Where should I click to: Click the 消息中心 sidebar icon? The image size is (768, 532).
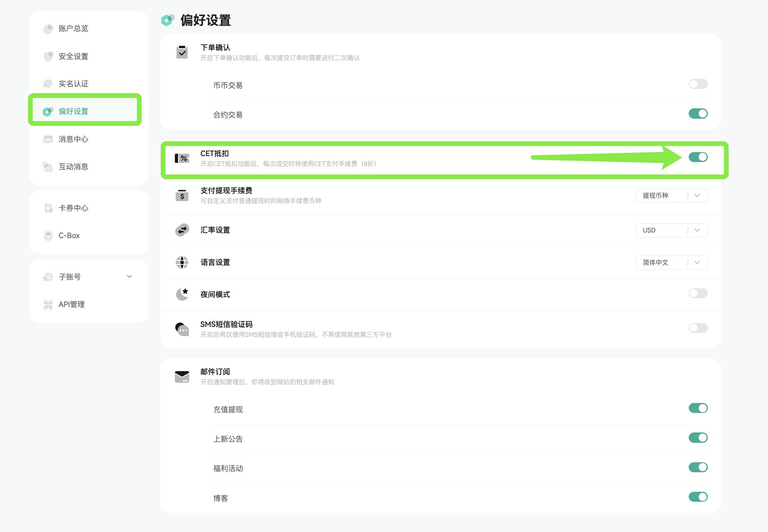[x=48, y=139]
